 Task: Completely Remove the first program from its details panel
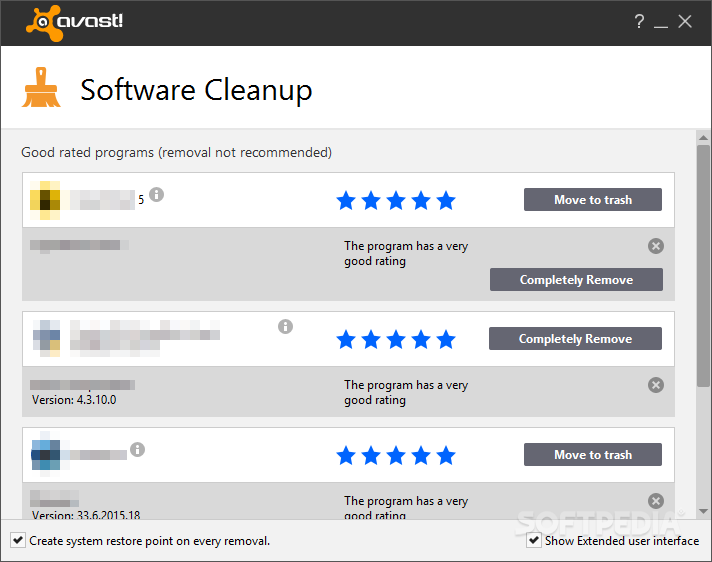click(x=576, y=280)
